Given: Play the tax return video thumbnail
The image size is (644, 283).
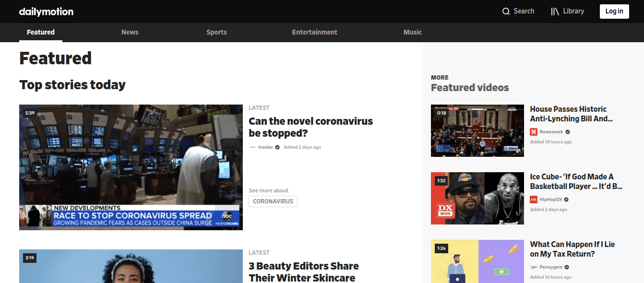Looking at the screenshot, I should tap(477, 261).
